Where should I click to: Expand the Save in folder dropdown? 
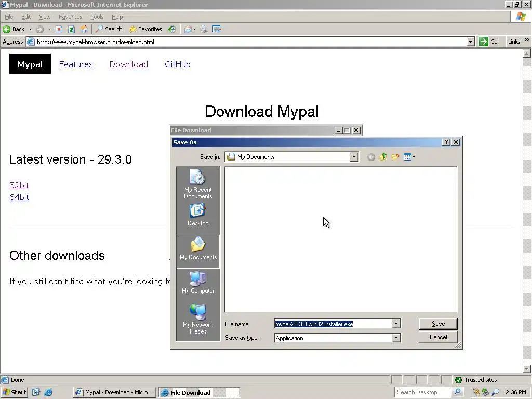tap(354, 157)
